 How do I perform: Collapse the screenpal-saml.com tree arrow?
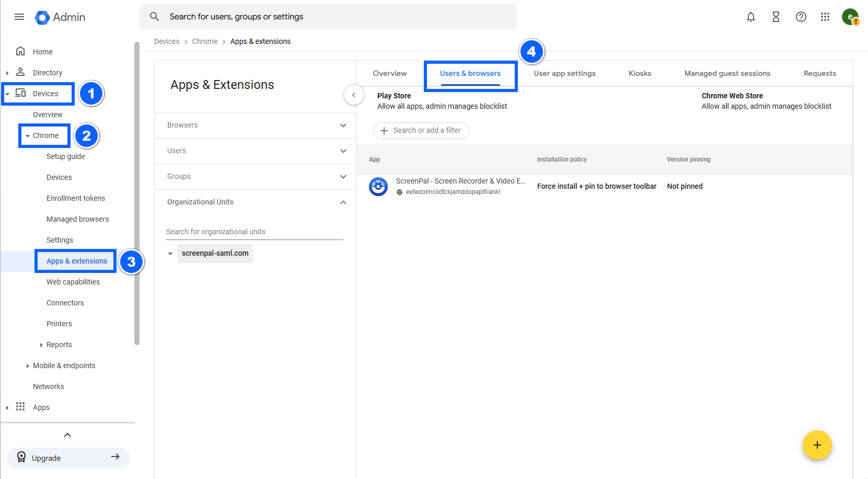click(170, 254)
